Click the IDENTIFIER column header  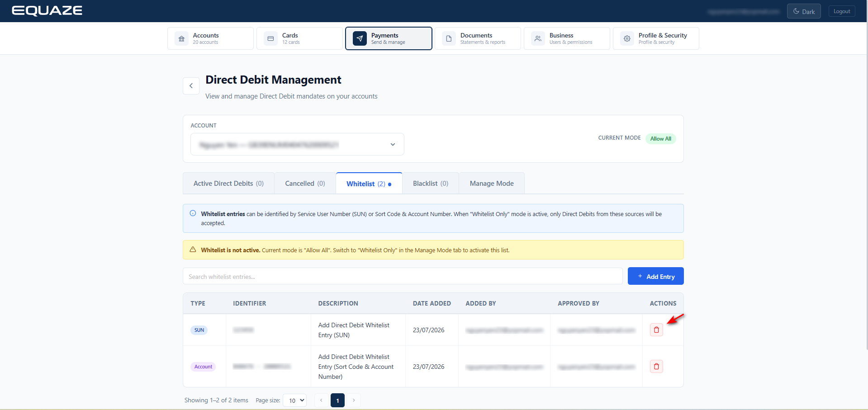coord(249,303)
